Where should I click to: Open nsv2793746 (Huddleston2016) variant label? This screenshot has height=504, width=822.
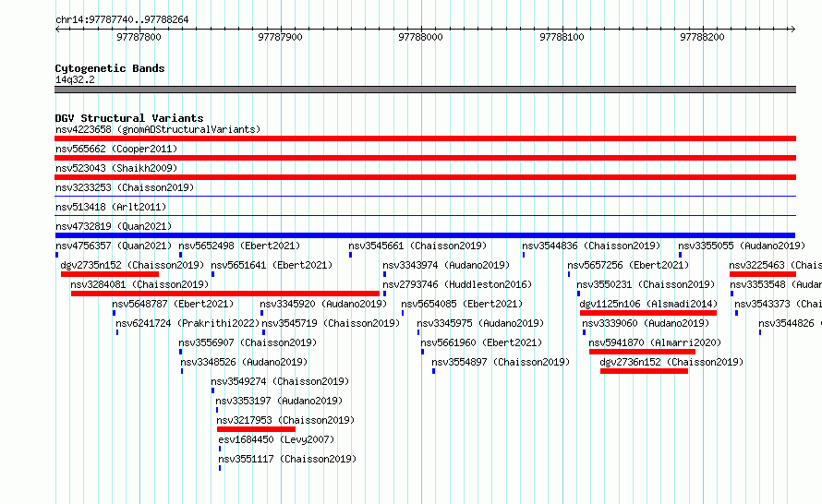(457, 284)
